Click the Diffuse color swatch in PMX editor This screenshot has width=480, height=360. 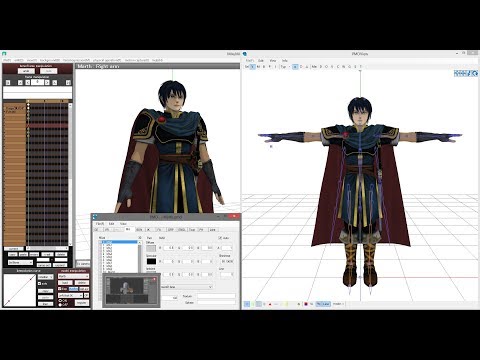coord(151,248)
